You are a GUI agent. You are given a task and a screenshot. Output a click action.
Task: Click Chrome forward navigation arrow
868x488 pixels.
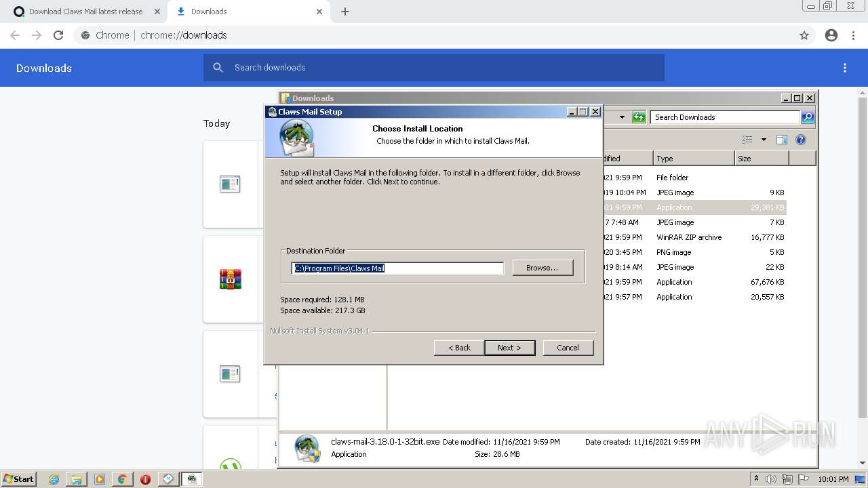point(37,35)
